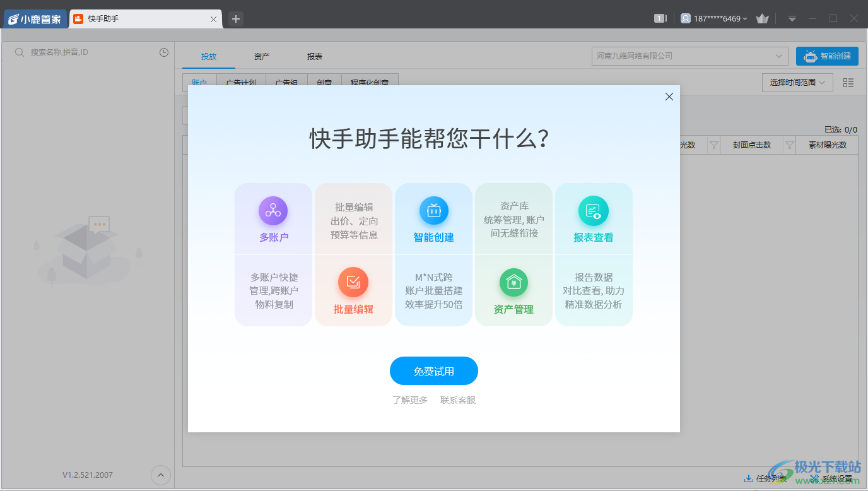
Task: Add a new tab with plus button
Action: 236,19
